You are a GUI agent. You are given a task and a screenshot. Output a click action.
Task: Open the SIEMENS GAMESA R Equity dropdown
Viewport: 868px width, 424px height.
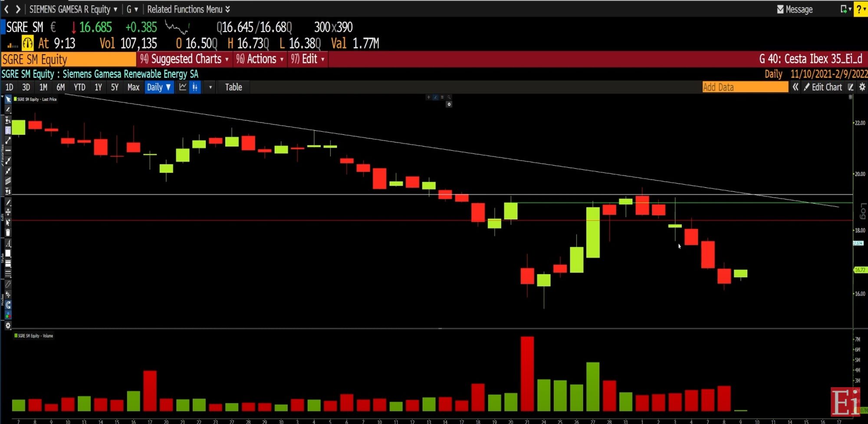(x=73, y=9)
